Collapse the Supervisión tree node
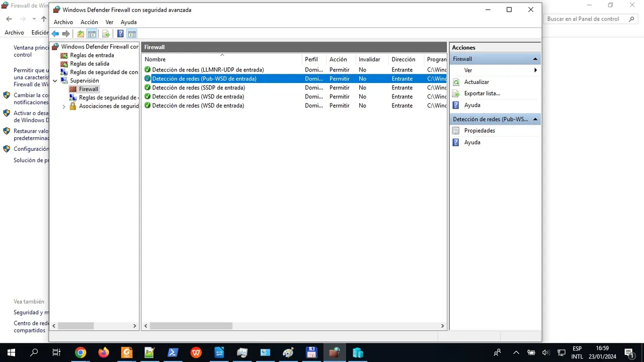This screenshot has height=362, width=644. click(x=55, y=80)
